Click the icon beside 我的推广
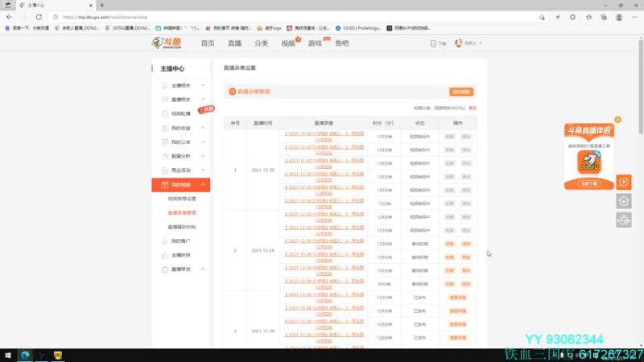The height and width of the screenshot is (362, 644). pyautogui.click(x=165, y=241)
